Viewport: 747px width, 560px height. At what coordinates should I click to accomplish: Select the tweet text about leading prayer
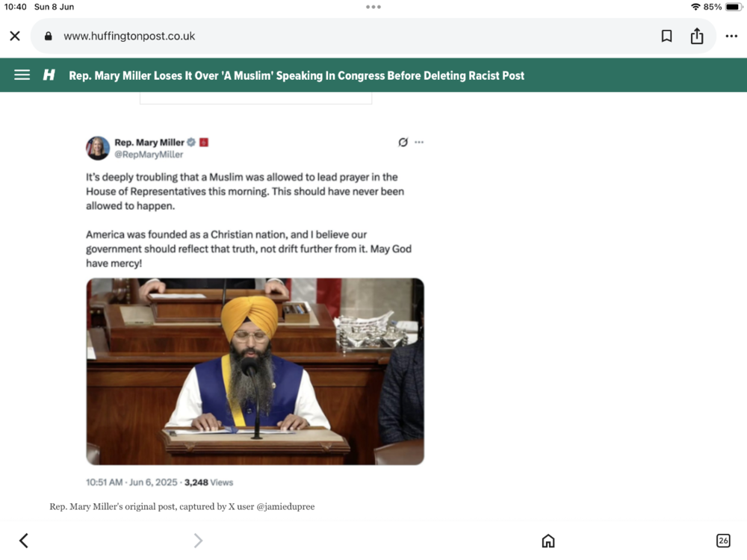pos(245,191)
